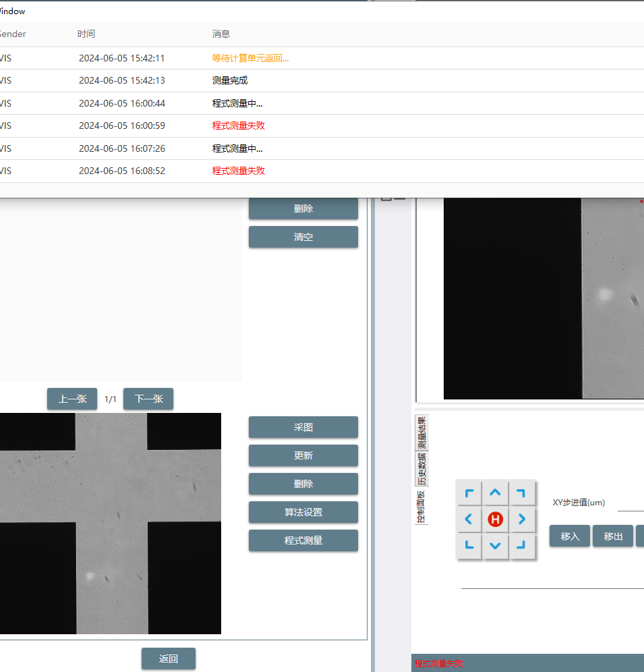Select 程式测量中... message at 16:07:26

[237, 148]
